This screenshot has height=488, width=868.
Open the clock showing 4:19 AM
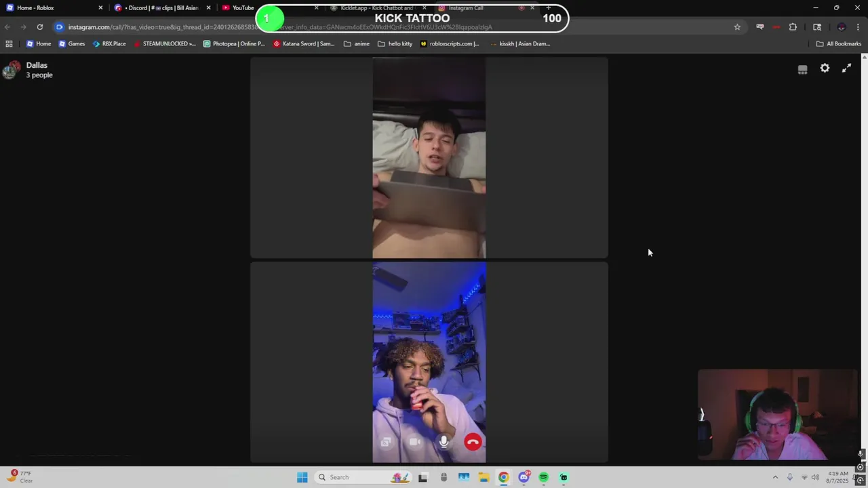click(838, 477)
